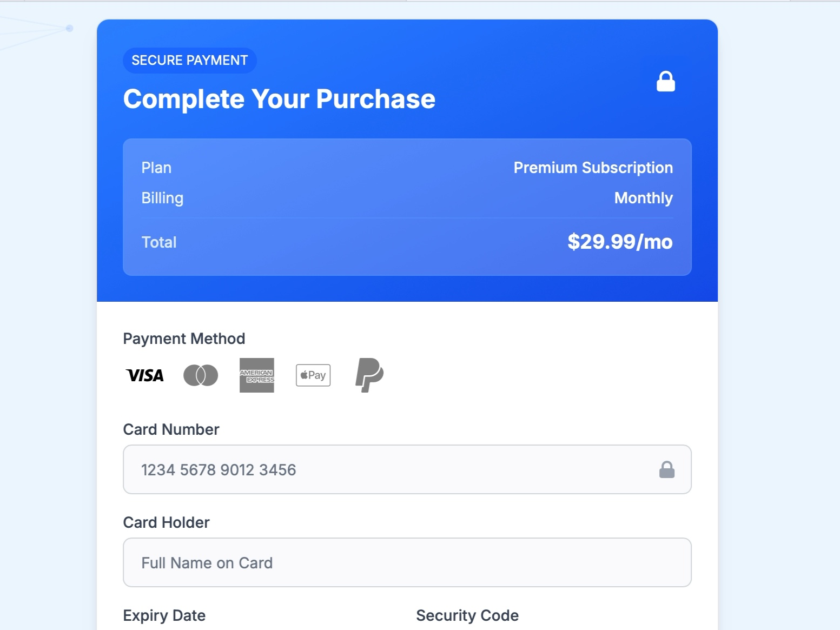
Task: Select the Visa payment method icon
Action: click(x=144, y=375)
